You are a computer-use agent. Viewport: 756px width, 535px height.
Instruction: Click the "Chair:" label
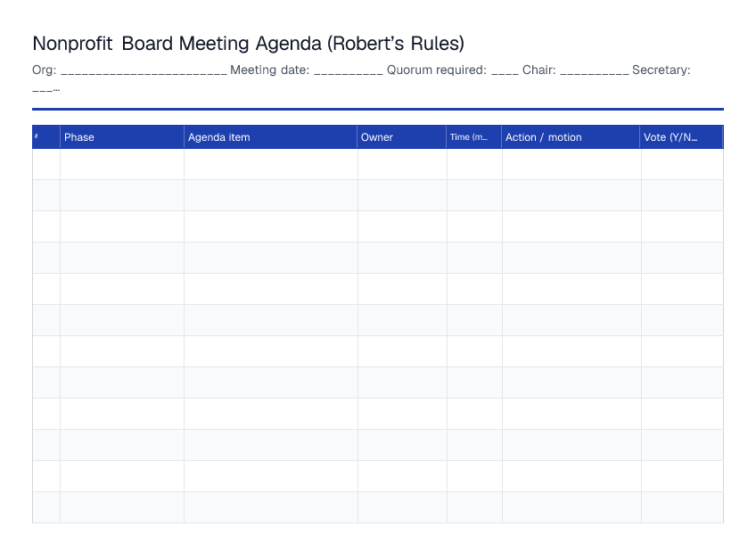pos(539,70)
